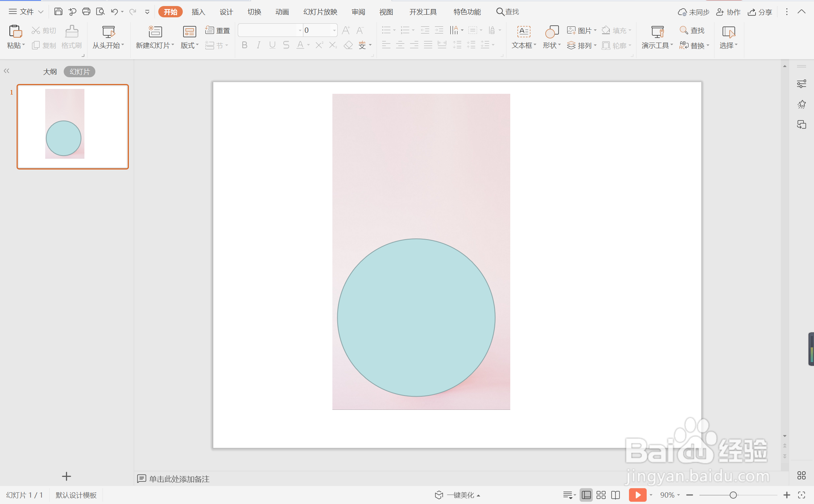The image size is (814, 504).
Task: Open the 插入 (Insert) tab
Action: (198, 12)
